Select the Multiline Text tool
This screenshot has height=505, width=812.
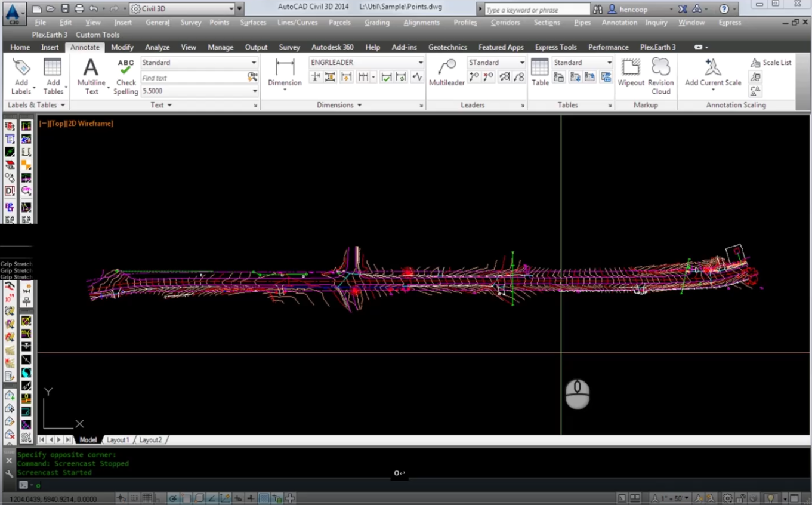(x=91, y=76)
